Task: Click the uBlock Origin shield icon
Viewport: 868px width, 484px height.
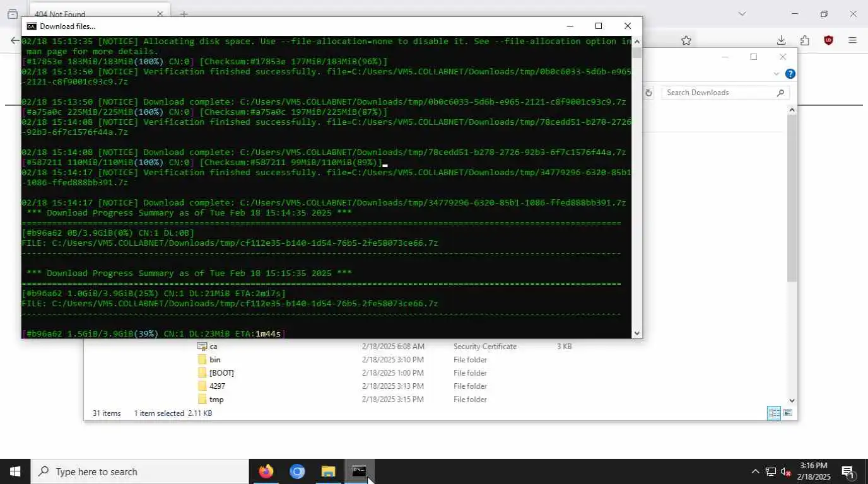Action: pos(828,40)
